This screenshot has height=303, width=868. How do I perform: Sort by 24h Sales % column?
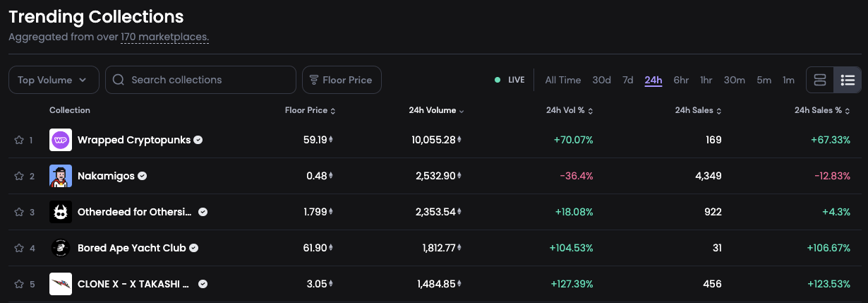tap(822, 110)
